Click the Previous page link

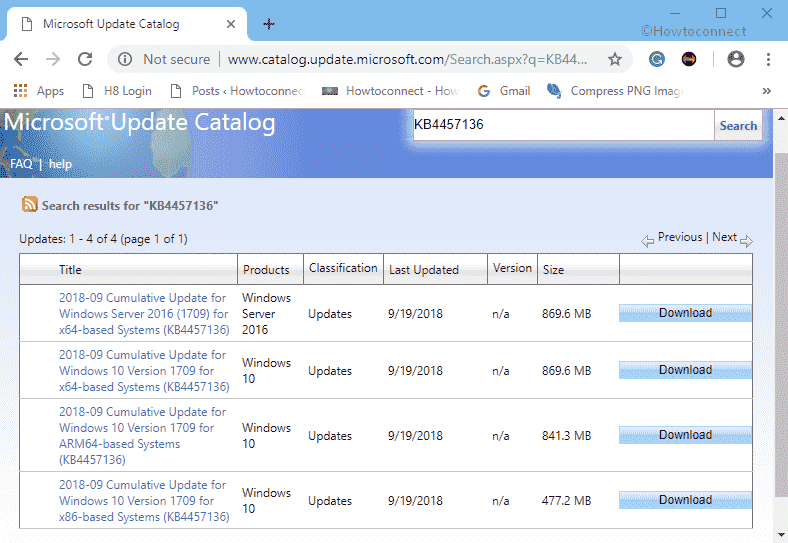(680, 237)
